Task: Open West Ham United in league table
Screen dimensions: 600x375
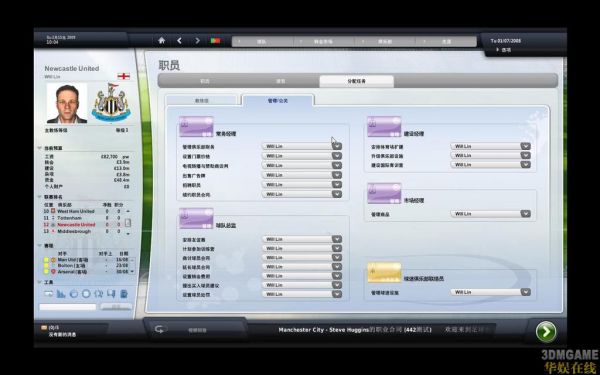Action: click(76, 211)
